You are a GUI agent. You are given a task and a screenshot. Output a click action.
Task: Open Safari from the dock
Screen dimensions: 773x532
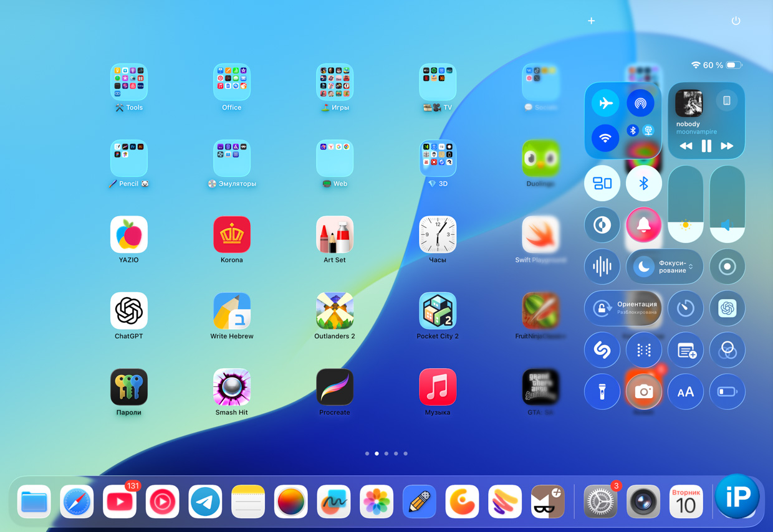77,501
